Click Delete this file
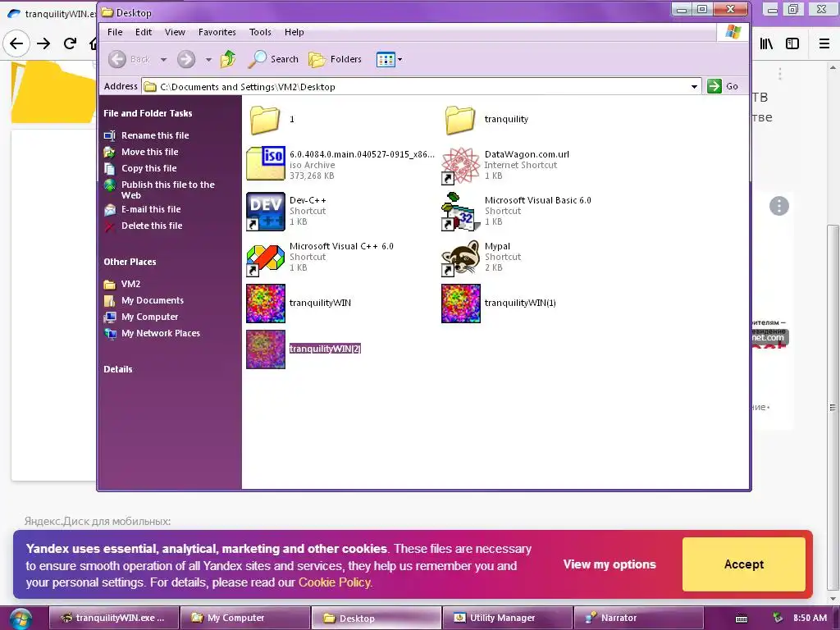Screen dimensions: 840x630 click(x=152, y=226)
